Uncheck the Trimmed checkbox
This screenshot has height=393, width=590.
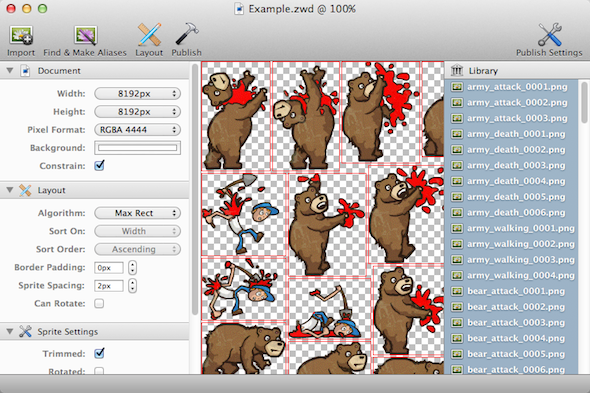(x=99, y=353)
